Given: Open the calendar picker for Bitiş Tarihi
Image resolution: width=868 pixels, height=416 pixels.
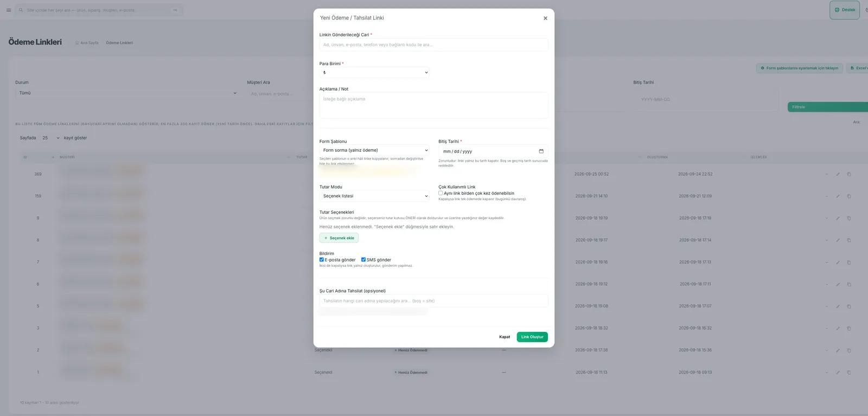Looking at the screenshot, I should [x=541, y=151].
